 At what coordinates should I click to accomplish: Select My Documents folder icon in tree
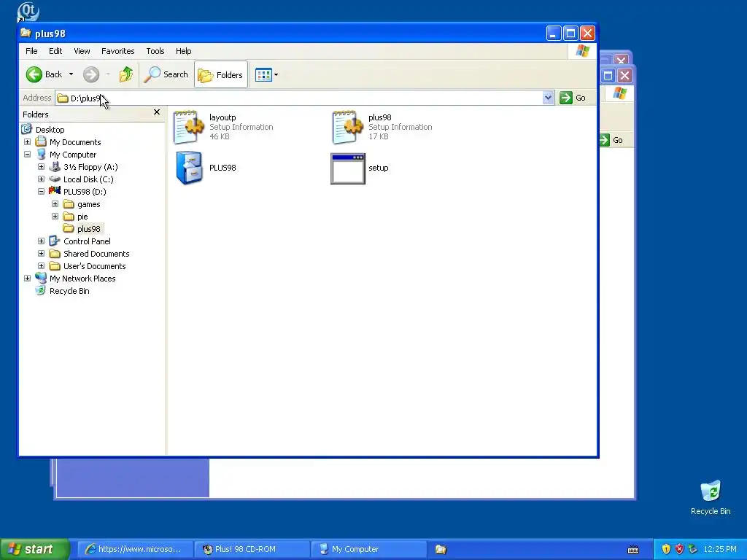point(41,142)
